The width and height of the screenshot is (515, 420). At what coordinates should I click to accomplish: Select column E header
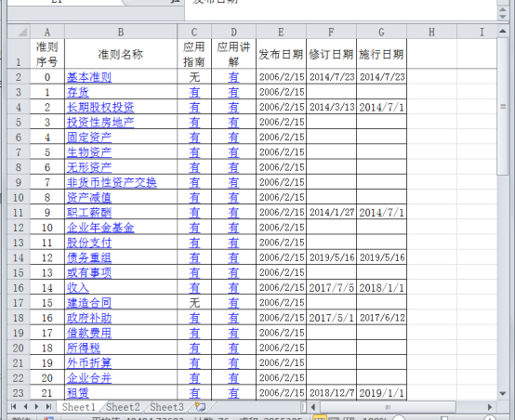coord(281,32)
